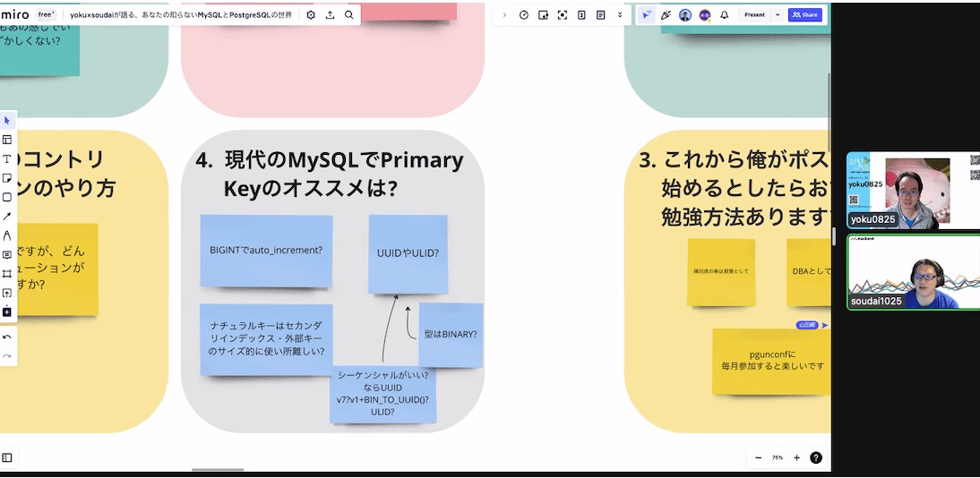Select the Sticky note tool
980x478 pixels.
click(x=7, y=178)
